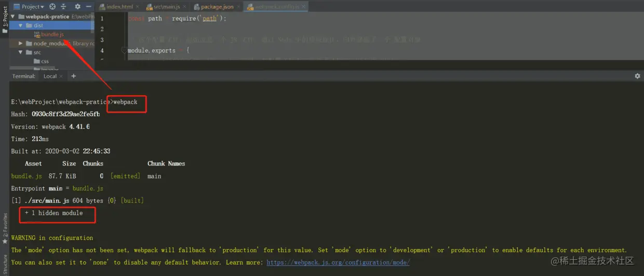The image size is (644, 276).
Task: Click 'Built at: 2020-03-02 22:45:33' line
Action: (x=60, y=151)
